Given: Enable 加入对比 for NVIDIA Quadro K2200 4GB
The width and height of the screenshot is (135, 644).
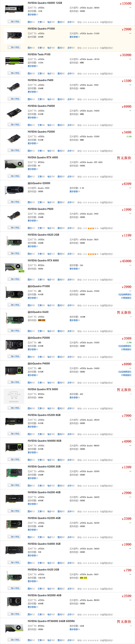Looking at the screenshot, I should click(9, 537).
